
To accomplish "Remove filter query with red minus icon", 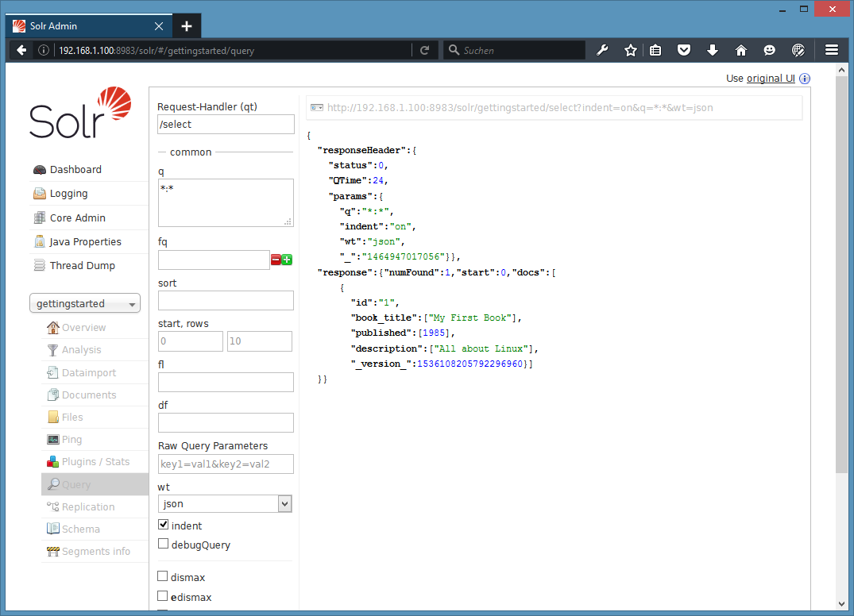I will (276, 260).
